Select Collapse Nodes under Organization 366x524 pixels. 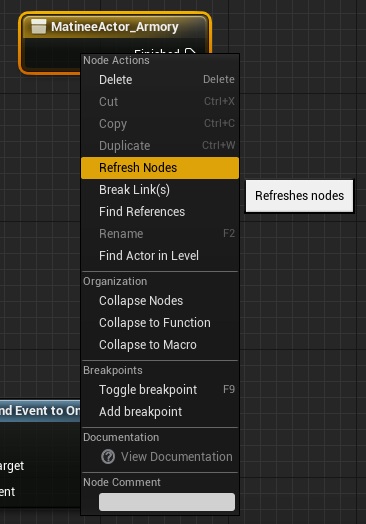(160, 301)
